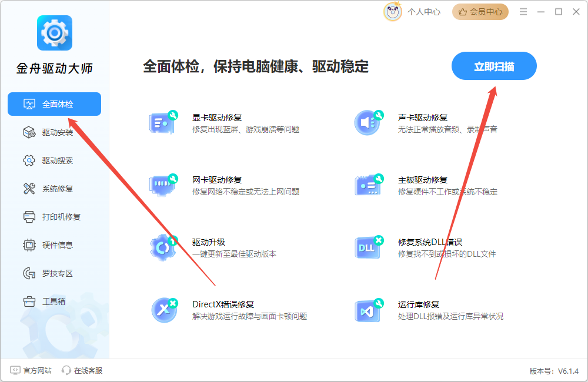Screen dimensions: 588x382
Task: Select 显卡驱动修复 title text
Action: [217, 118]
